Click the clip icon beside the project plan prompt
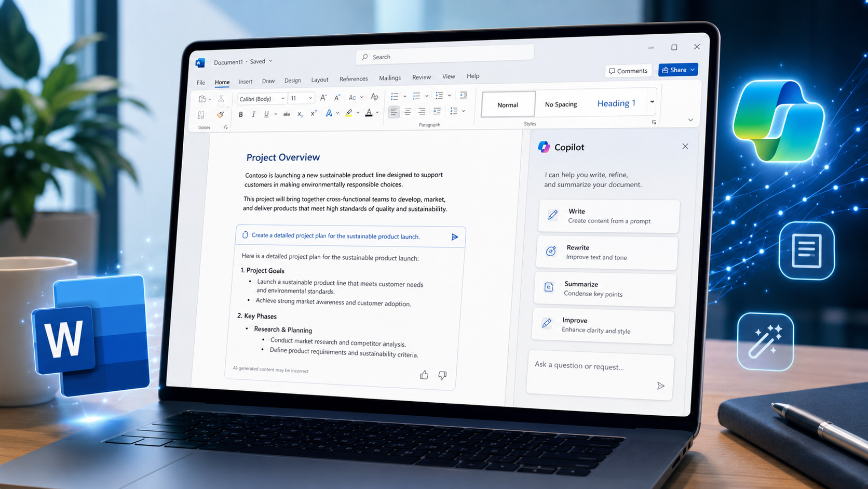868x489 pixels. tap(245, 235)
